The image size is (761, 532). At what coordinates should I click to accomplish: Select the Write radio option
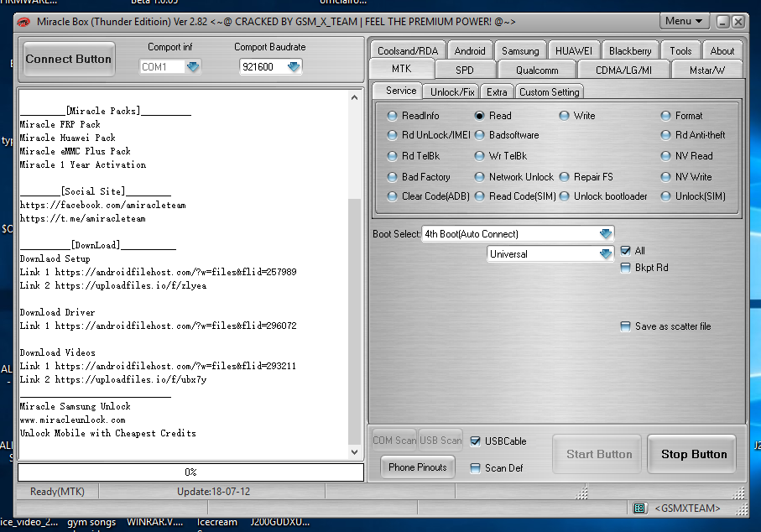[577, 116]
